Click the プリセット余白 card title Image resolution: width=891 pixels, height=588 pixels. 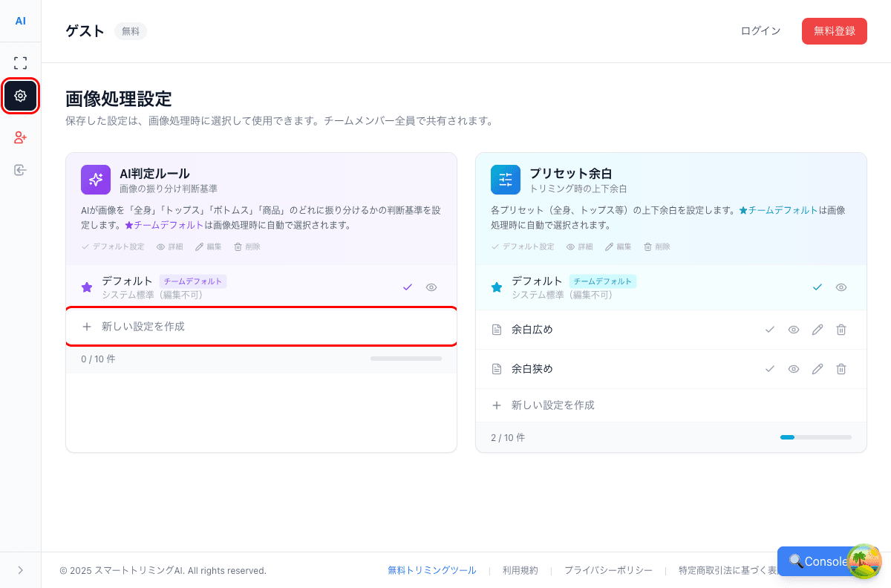571,174
